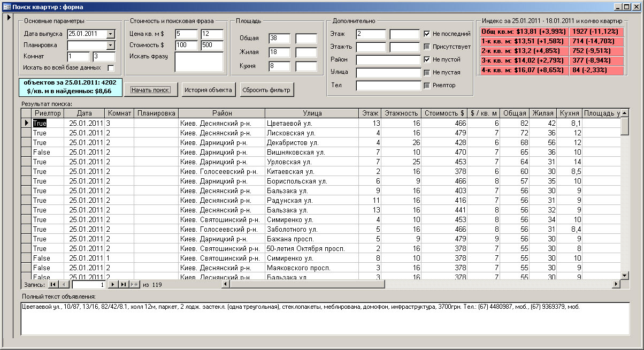
Task: Go to previous record in navigator
Action: coord(64,285)
